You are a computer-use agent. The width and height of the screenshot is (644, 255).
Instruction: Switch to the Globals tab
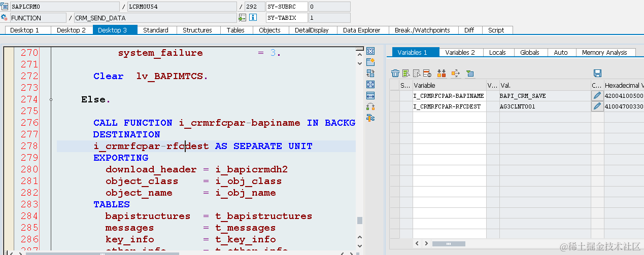click(x=530, y=52)
